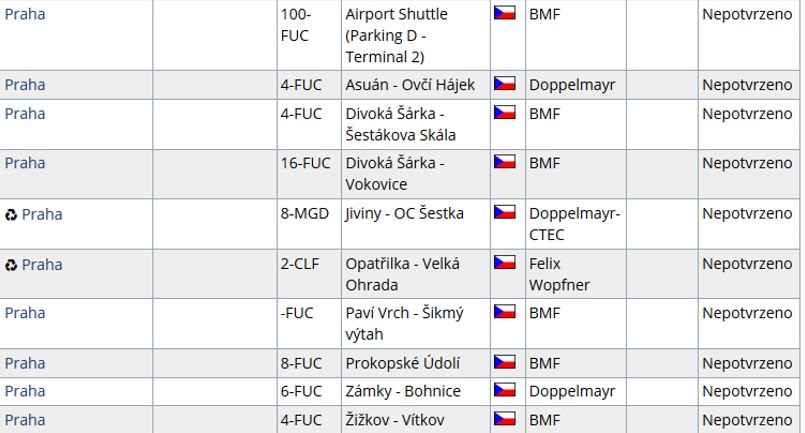805x433 pixels.
Task: Open Praha link for Asuán - Ovčí Hájek
Action: coord(25,85)
